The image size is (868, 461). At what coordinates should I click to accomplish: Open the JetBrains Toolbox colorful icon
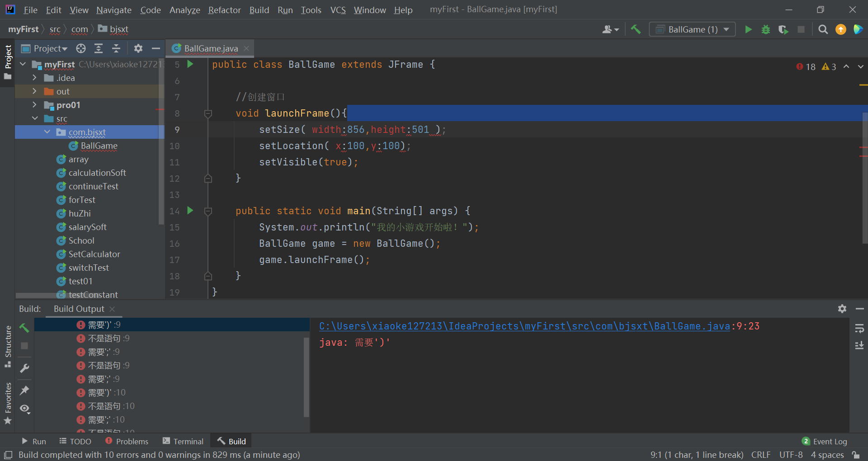858,29
